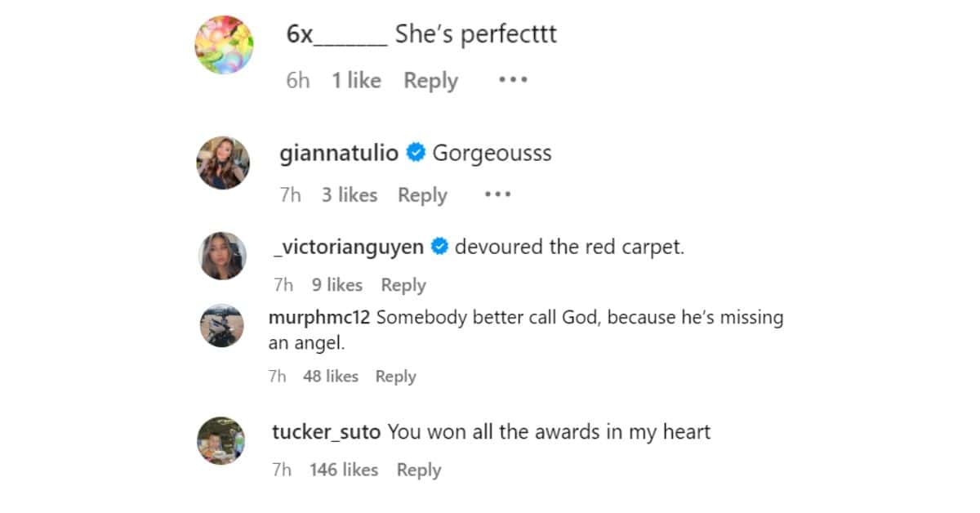
Task: Click giannatulio's profile avatar
Action: pyautogui.click(x=223, y=162)
